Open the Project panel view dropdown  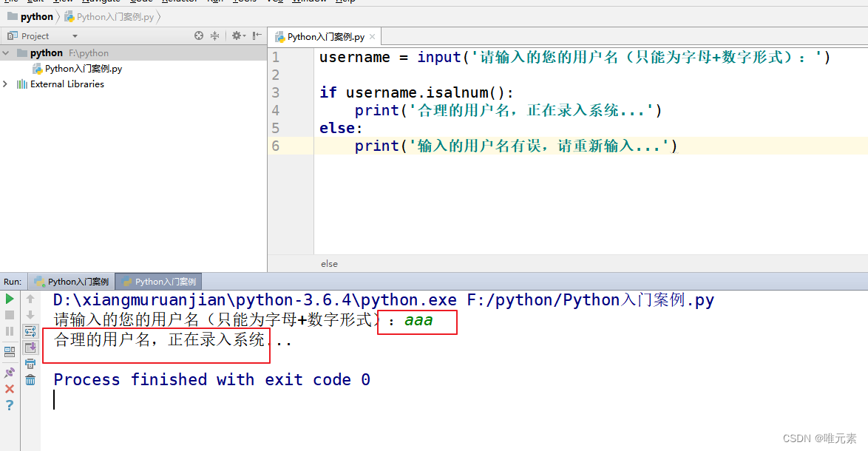pyautogui.click(x=75, y=35)
